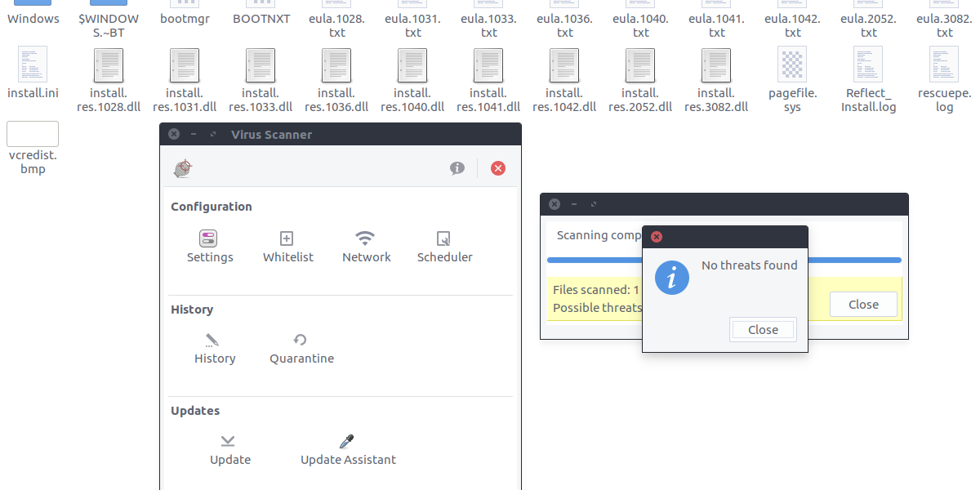Image resolution: width=980 pixels, height=490 pixels.
Task: Click the Virus Scanner window title
Action: 271,134
